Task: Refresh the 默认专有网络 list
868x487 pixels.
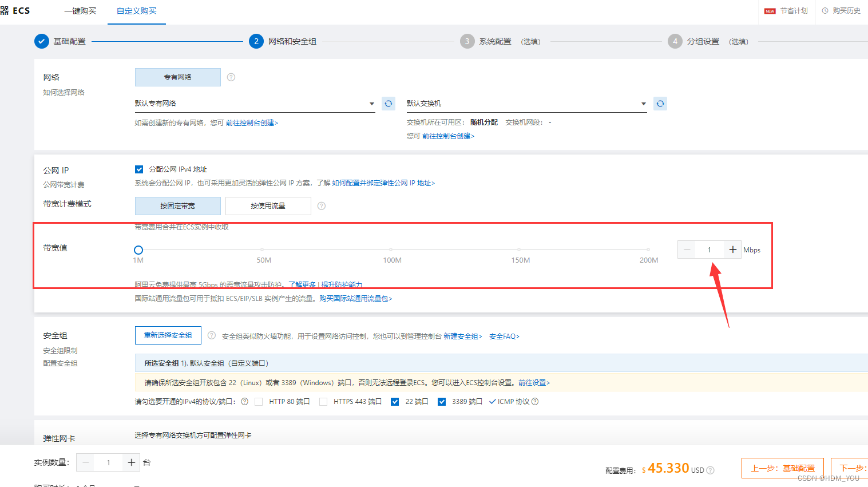Action: pos(388,104)
